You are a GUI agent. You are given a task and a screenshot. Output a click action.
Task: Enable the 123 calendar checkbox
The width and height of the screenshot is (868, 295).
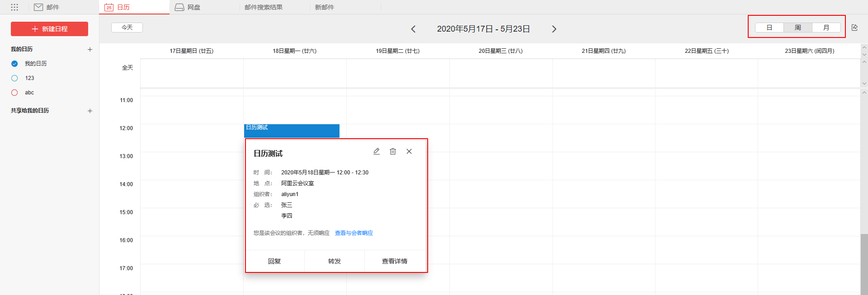[x=14, y=78]
